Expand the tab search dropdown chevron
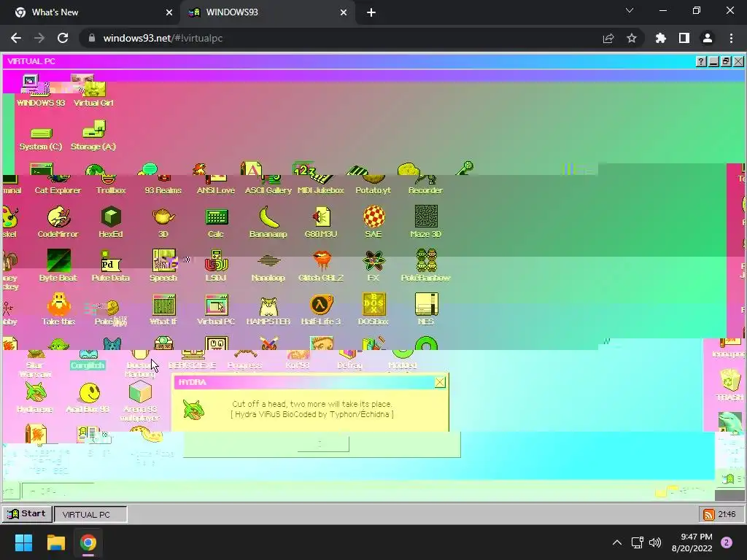Viewport: 747px width, 560px height. tap(630, 10)
